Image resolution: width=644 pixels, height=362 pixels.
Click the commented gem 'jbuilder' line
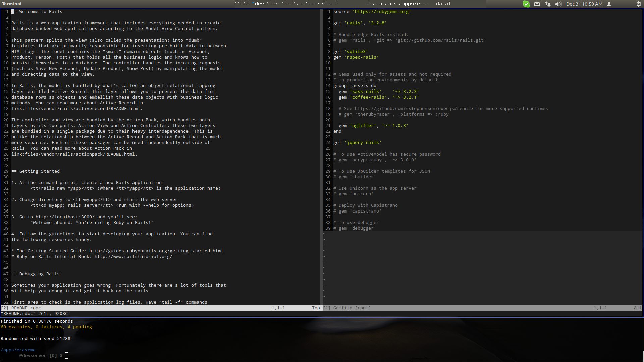click(x=355, y=177)
